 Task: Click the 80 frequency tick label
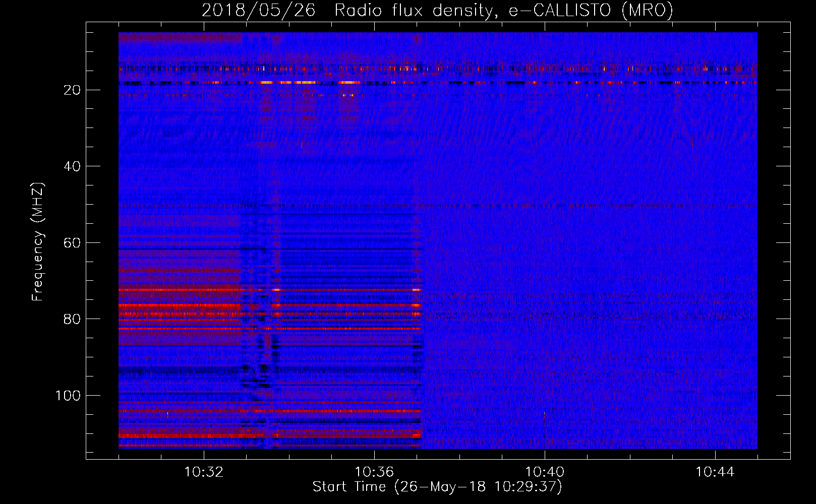point(72,320)
